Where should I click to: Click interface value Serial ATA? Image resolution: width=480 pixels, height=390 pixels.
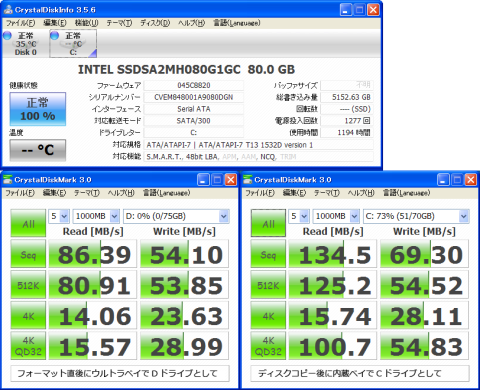[x=194, y=109]
